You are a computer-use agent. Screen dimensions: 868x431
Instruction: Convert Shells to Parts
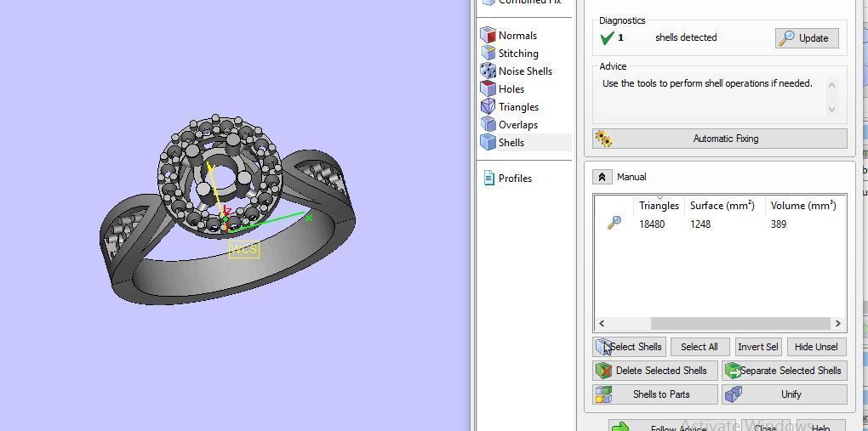coord(655,394)
